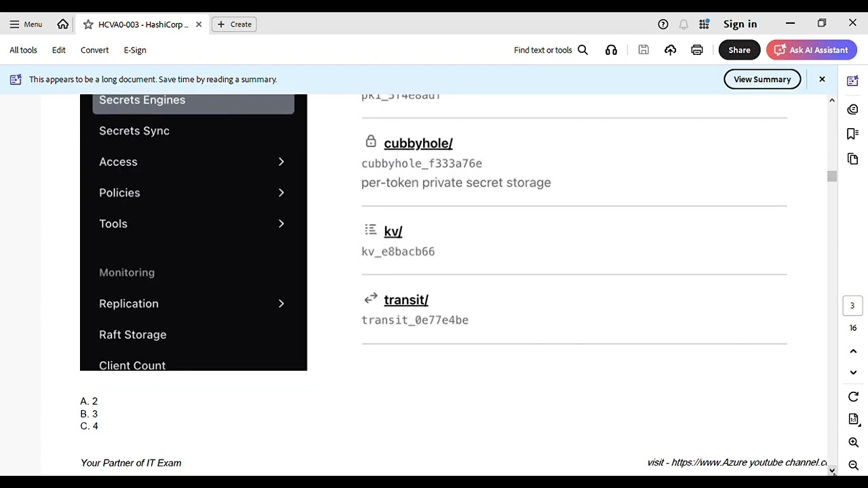Switch to the HCVA0-003 - HashiCorp tab
Viewport: 868px width, 488px height.
coord(143,24)
